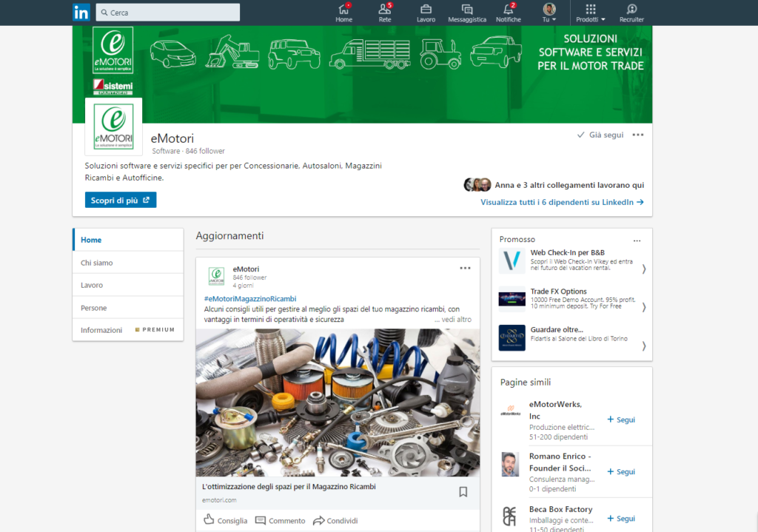
Task: Click the eMotorWerks logo
Action: tap(511, 411)
